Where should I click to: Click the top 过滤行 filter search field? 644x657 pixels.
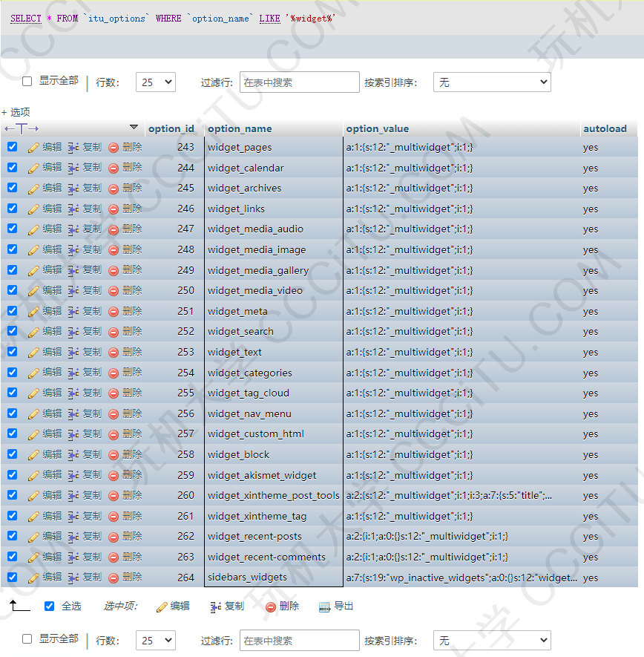(x=300, y=82)
